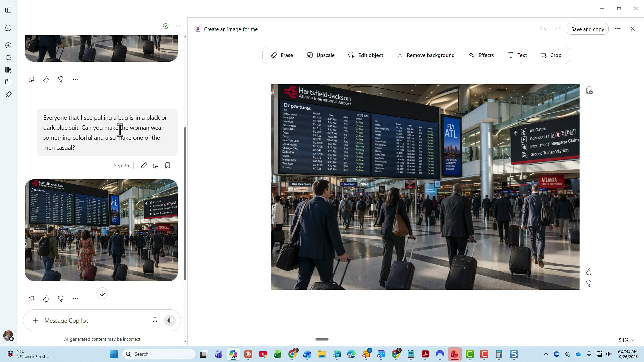This screenshot has width=644, height=362.
Task: Start a new chat with plus circle icon
Action: click(8, 45)
